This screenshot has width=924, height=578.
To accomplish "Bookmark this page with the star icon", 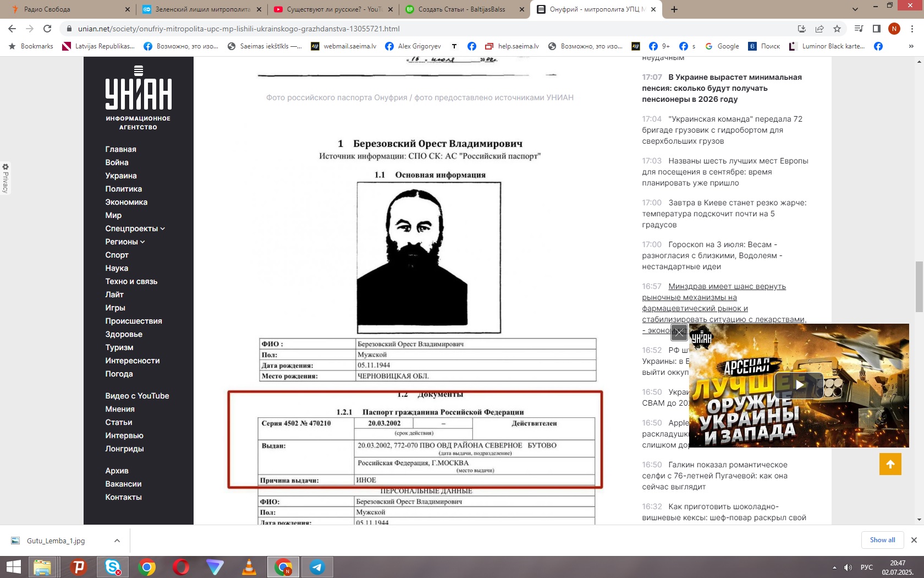I will pyautogui.click(x=837, y=29).
